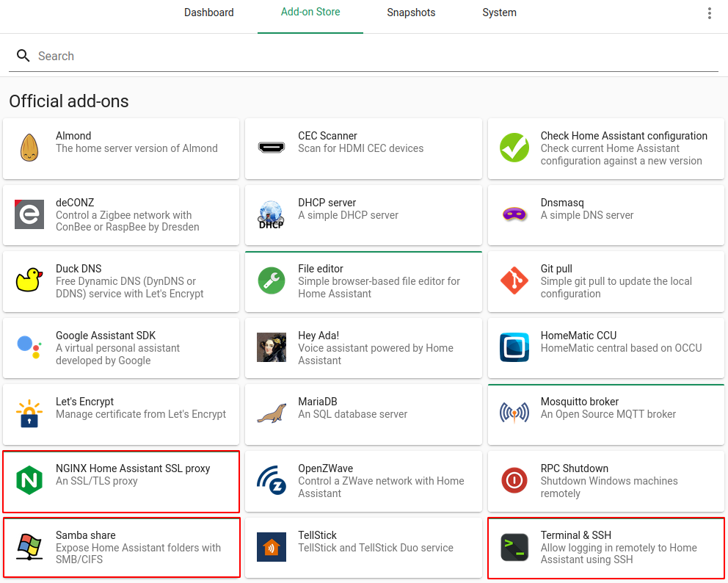Click the 'Duck DNS' title text
This screenshot has width=728, height=583.
coord(79,269)
